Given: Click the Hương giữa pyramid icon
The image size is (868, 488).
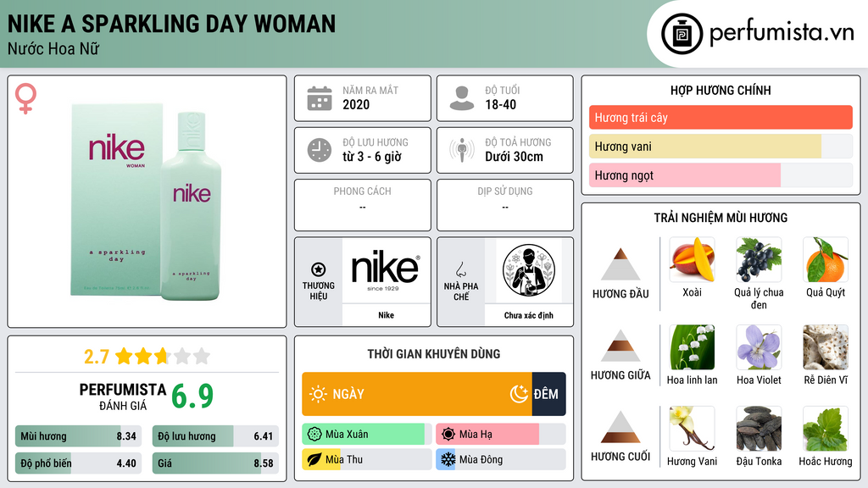Looking at the screenshot, I should 620,346.
